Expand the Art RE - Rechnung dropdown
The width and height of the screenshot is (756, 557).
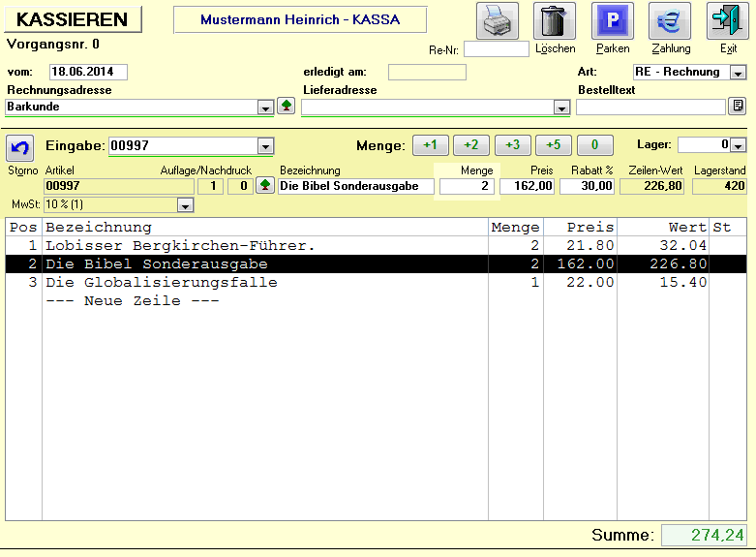[x=738, y=73]
